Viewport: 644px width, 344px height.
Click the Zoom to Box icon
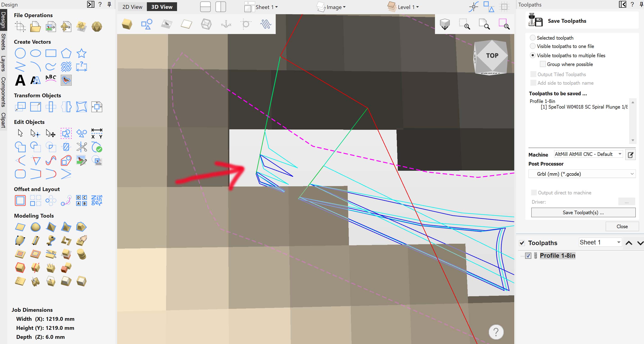[x=464, y=24]
